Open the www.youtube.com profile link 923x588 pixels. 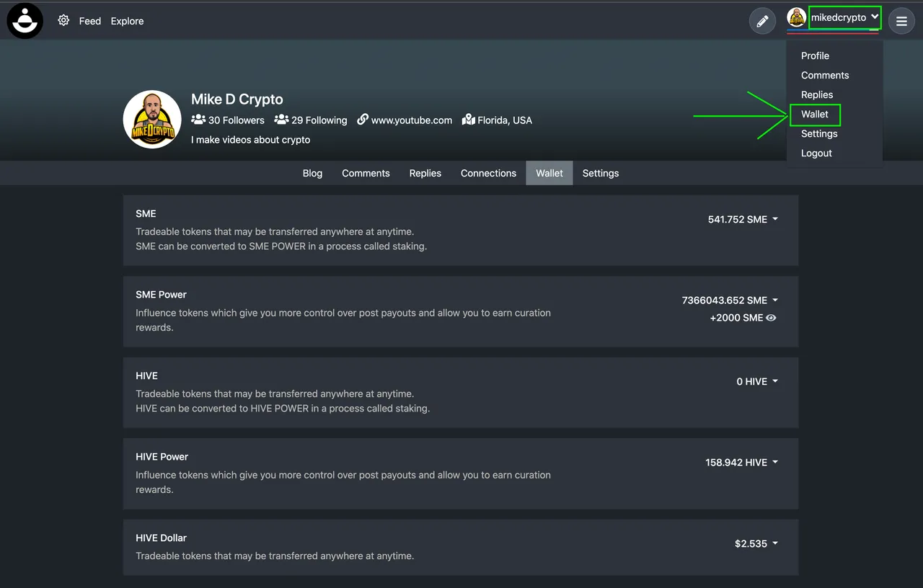click(x=412, y=120)
